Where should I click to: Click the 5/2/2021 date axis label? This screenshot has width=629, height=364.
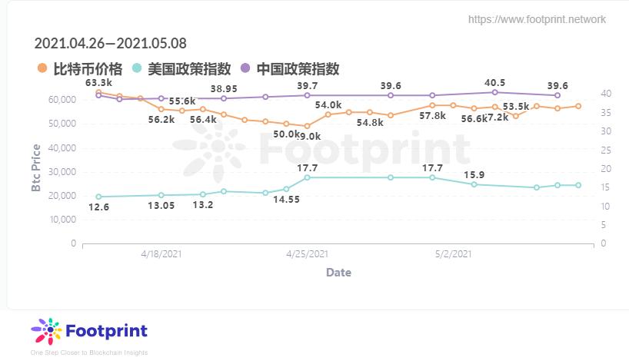click(x=454, y=254)
